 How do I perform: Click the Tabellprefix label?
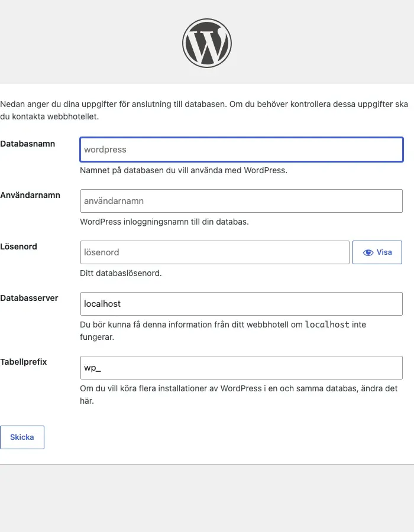(24, 362)
